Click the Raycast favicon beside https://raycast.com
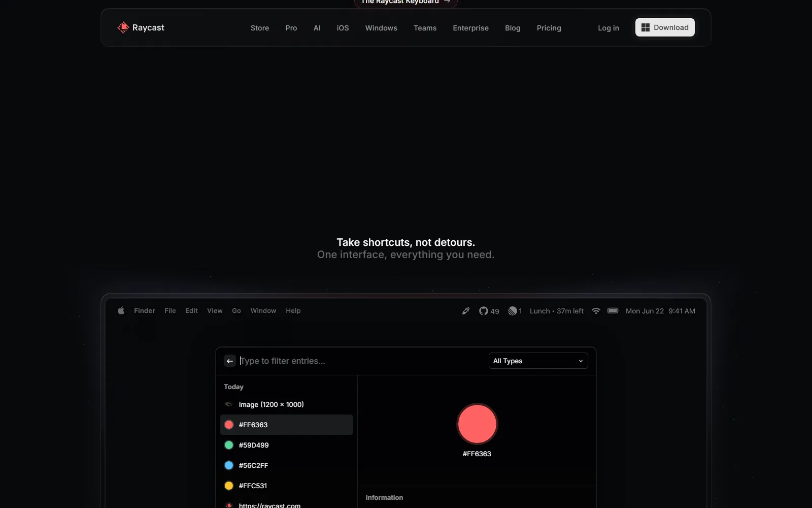Screen dimensions: 812x508 click(229, 505)
